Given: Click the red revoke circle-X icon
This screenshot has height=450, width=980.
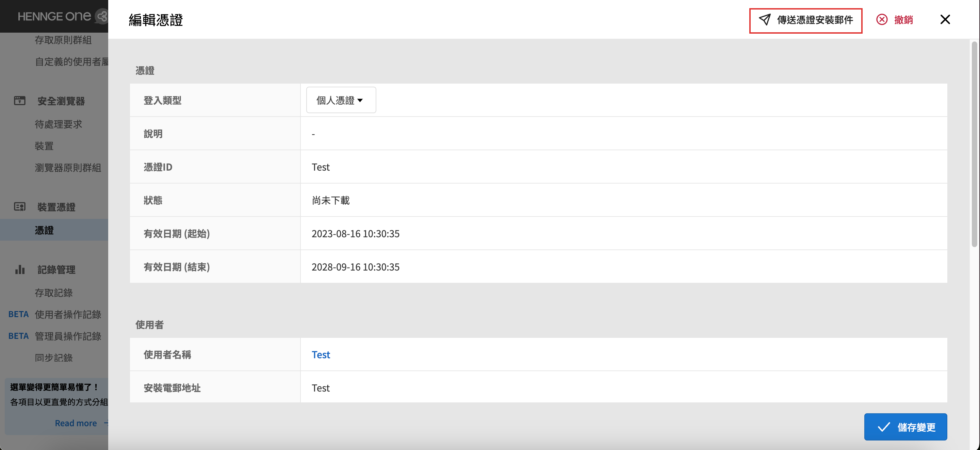Looking at the screenshot, I should tap(882, 20).
